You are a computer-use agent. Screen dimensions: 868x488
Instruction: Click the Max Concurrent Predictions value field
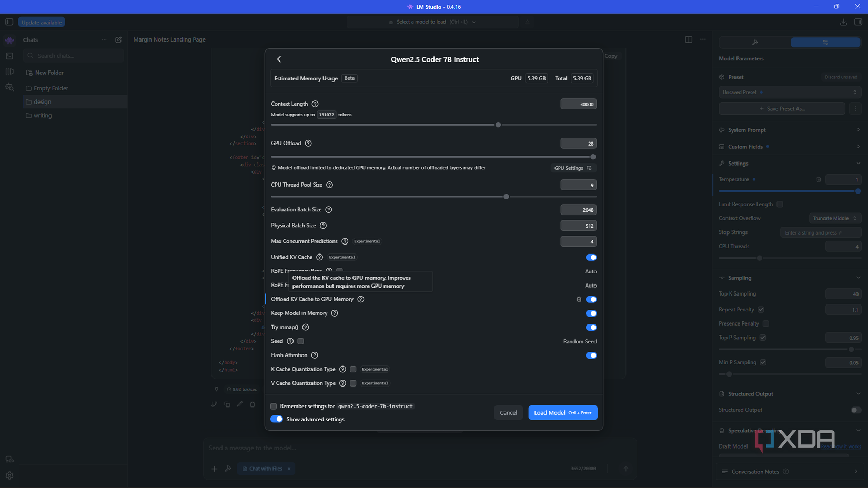579,241
